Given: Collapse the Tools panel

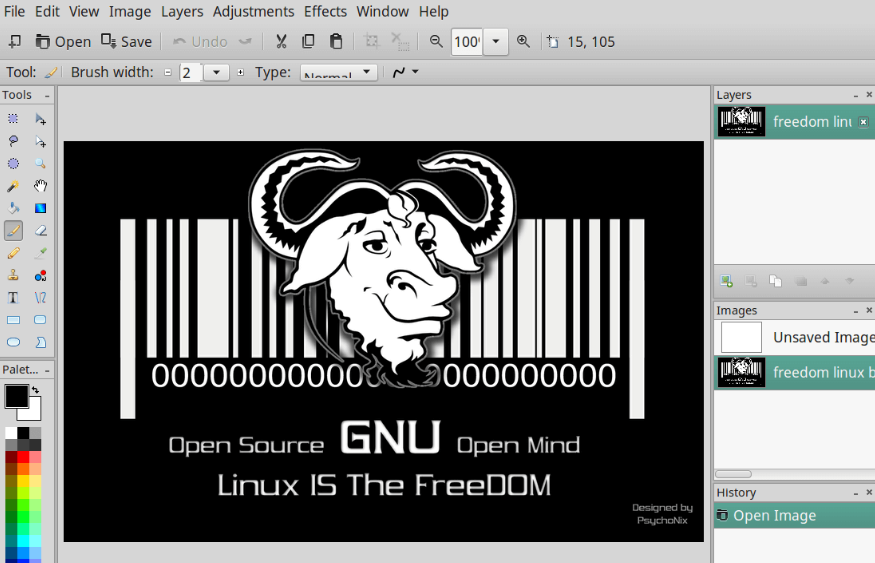Looking at the screenshot, I should pyautogui.click(x=47, y=96).
